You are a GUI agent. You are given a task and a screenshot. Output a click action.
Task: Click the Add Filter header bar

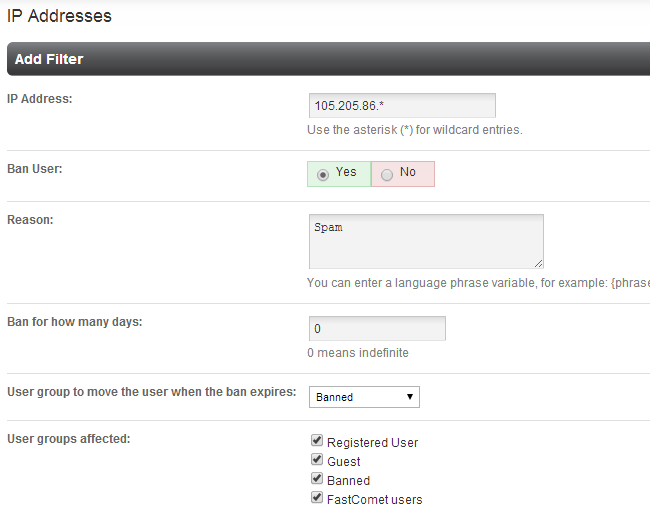pyautogui.click(x=328, y=59)
